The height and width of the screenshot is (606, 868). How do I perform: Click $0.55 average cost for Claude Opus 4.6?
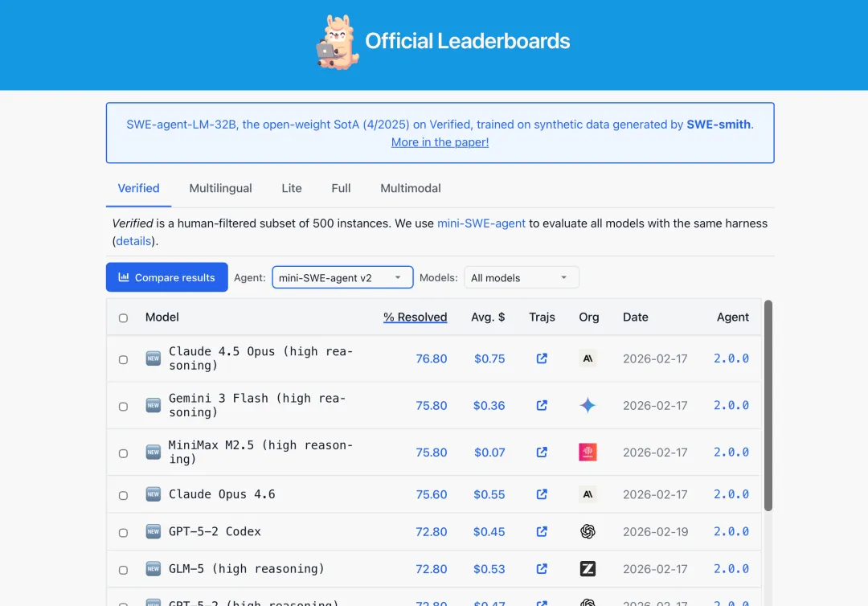coord(489,494)
